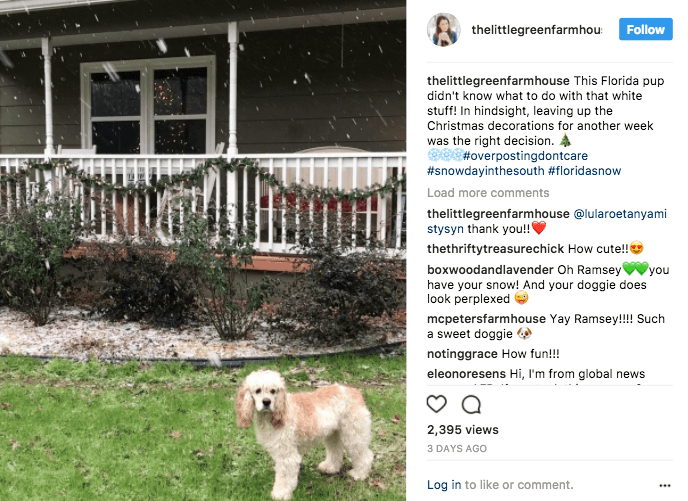Open the comment speech bubble icon

click(x=471, y=404)
